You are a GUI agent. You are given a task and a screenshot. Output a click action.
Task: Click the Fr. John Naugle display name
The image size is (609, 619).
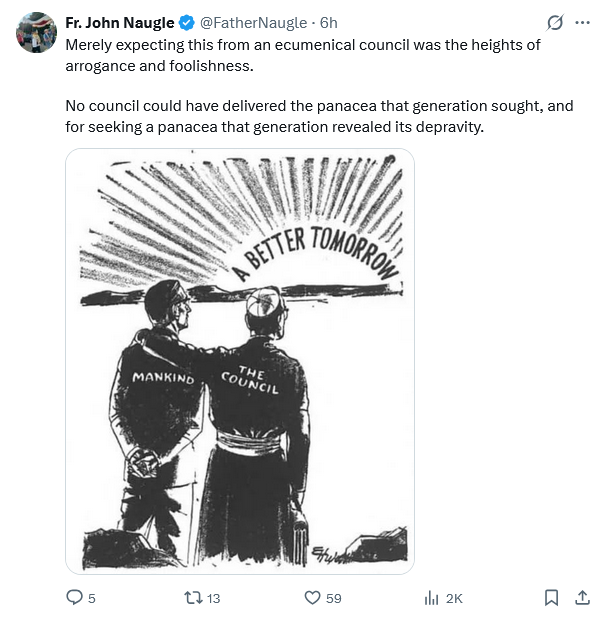pyautogui.click(x=120, y=23)
